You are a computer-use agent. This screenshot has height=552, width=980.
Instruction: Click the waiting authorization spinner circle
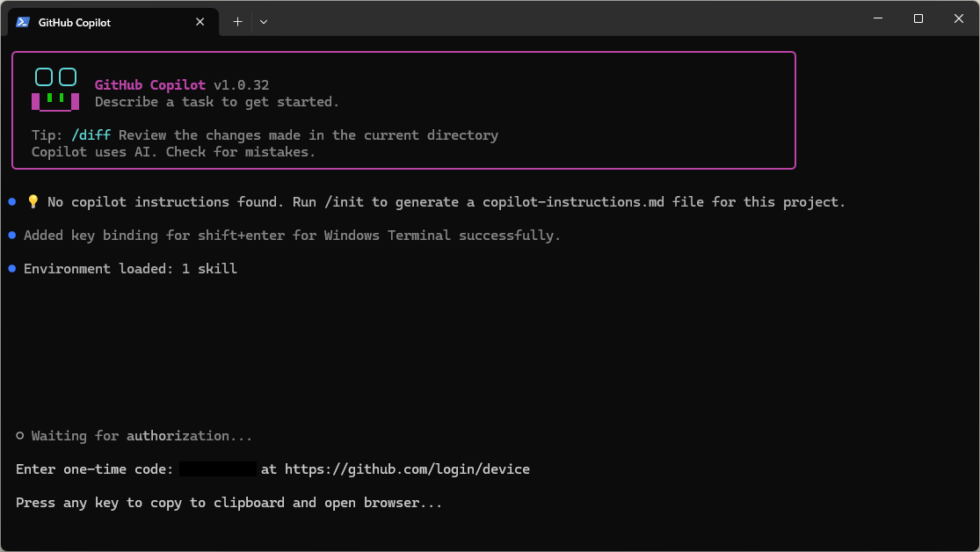pyautogui.click(x=20, y=436)
